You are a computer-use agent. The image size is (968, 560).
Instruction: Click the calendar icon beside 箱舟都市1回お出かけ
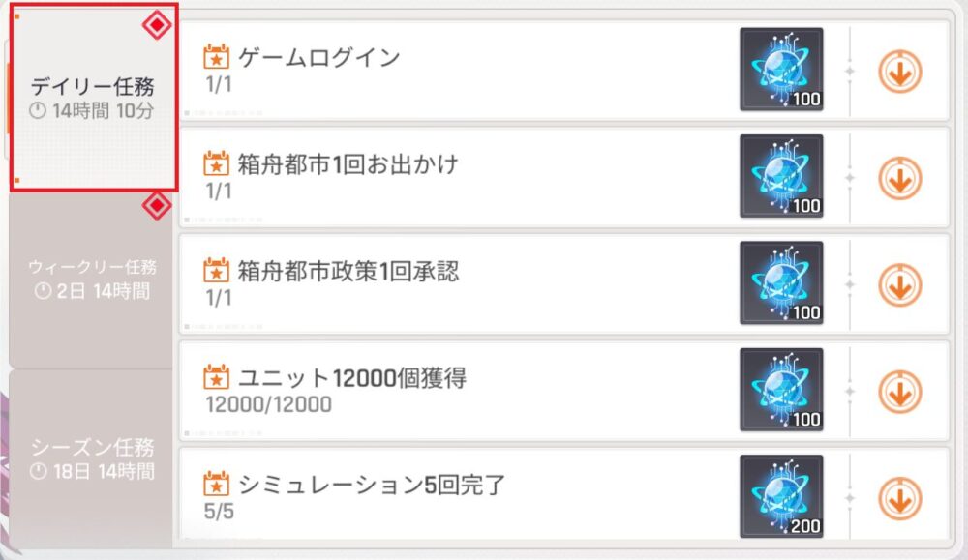(x=217, y=163)
